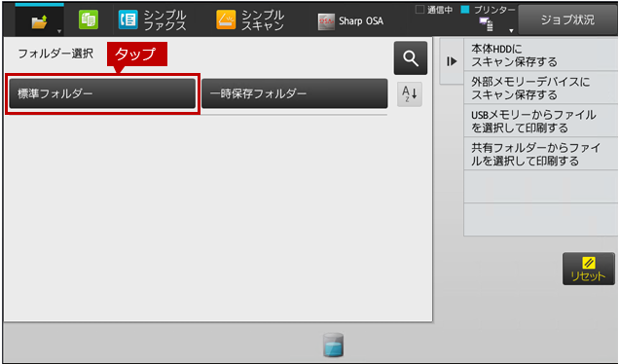
Task: Select the 標準フォルダー button
Action: [x=102, y=93]
